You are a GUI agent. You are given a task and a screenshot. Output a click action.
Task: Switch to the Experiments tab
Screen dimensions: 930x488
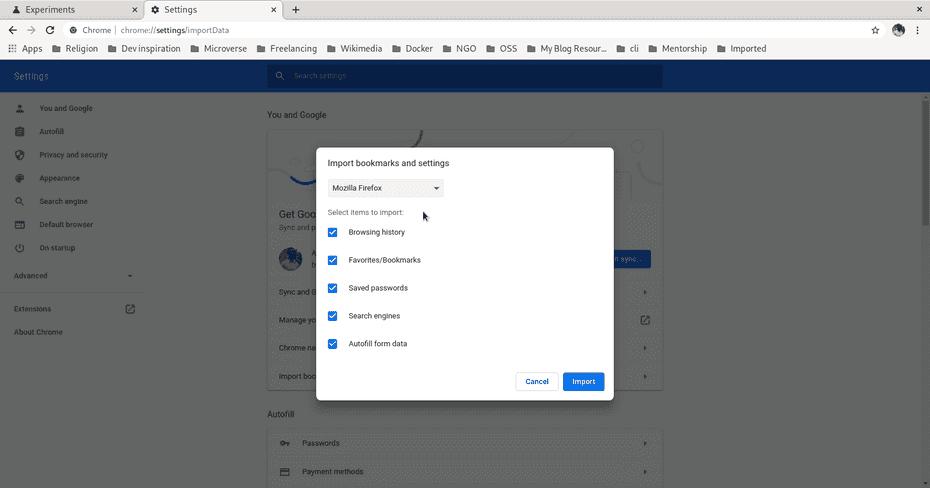(x=70, y=10)
